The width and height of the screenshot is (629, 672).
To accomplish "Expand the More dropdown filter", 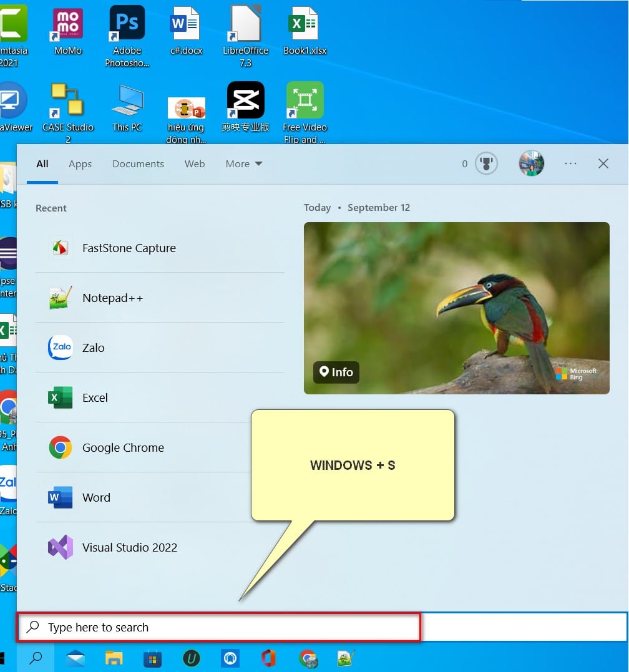I will [x=244, y=163].
